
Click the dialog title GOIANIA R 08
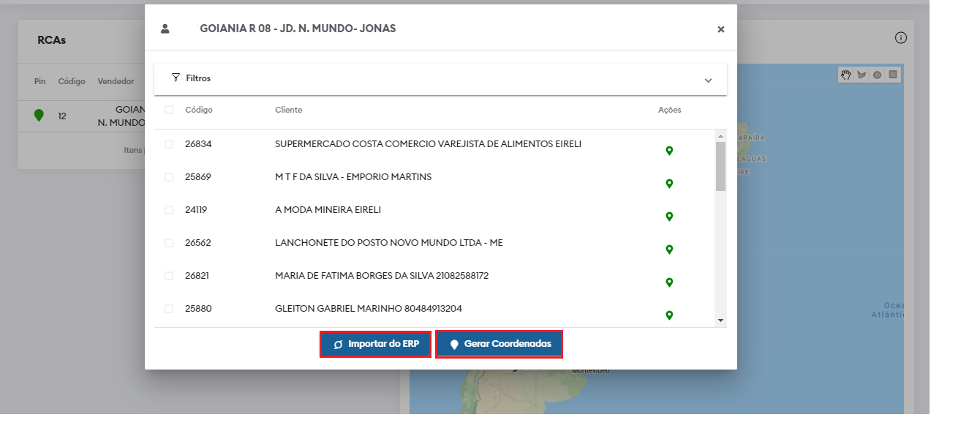(298, 29)
